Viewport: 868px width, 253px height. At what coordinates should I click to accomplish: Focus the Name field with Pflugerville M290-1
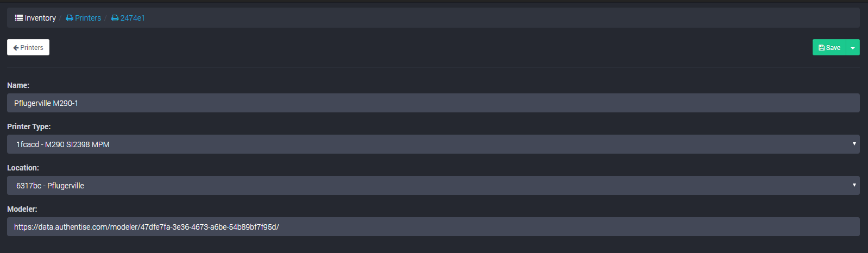coord(433,103)
